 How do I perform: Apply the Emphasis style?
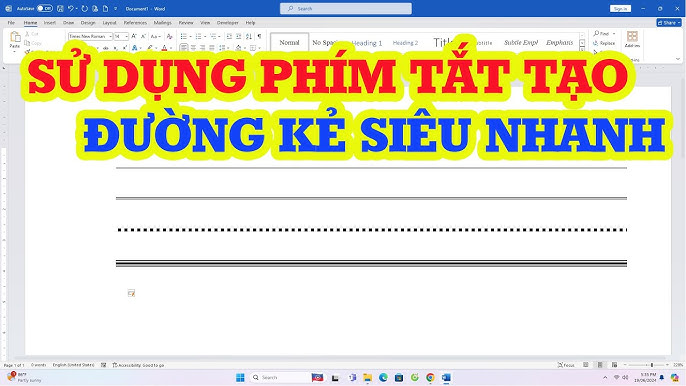559,42
